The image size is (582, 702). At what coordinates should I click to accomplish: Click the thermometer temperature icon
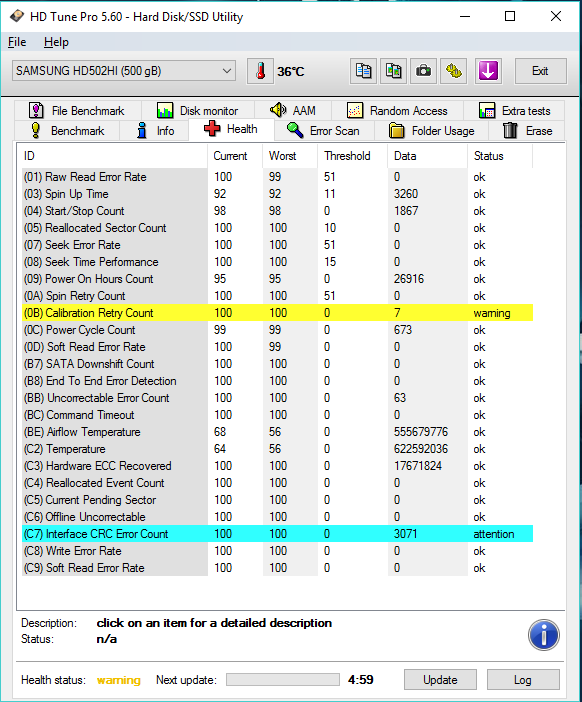click(x=260, y=71)
